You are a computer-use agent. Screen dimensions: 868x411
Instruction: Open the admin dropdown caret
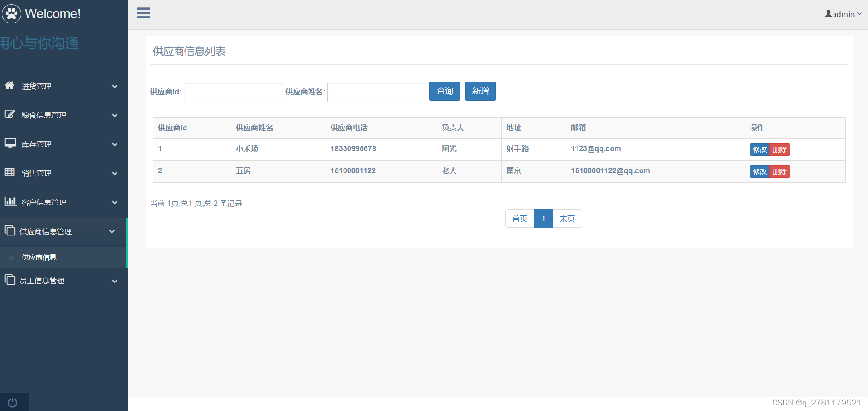pos(859,14)
